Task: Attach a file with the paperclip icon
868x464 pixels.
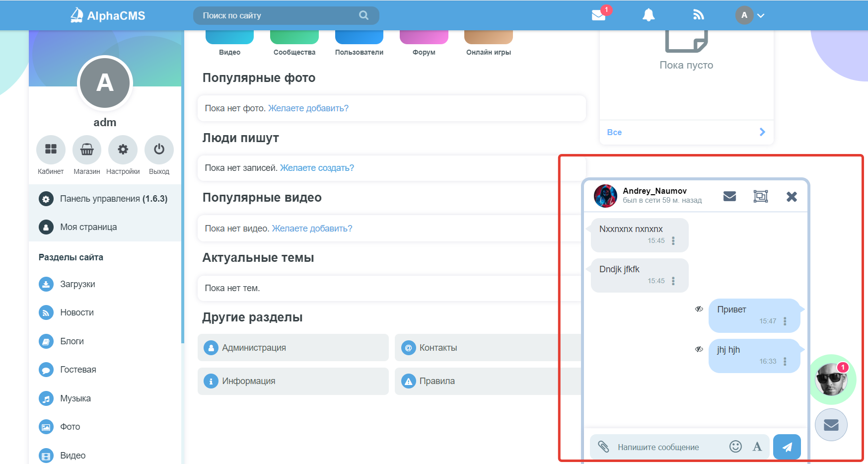Action: tap(603, 447)
